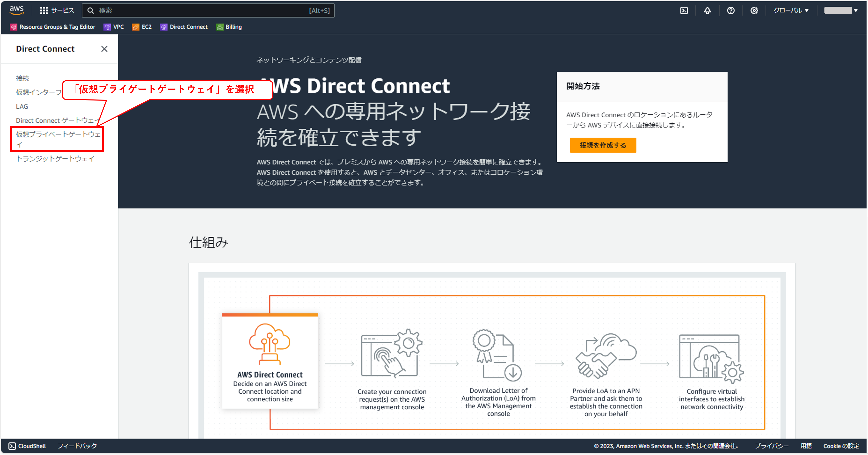Open the EC2 favorites shortcut
This screenshot has width=868, height=455.
[142, 27]
